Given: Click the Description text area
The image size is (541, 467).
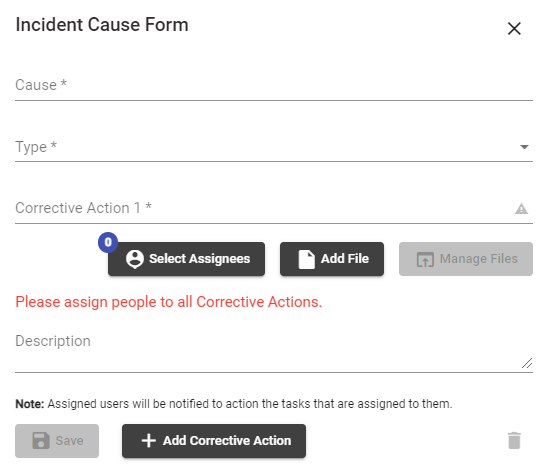Looking at the screenshot, I should point(274,350).
